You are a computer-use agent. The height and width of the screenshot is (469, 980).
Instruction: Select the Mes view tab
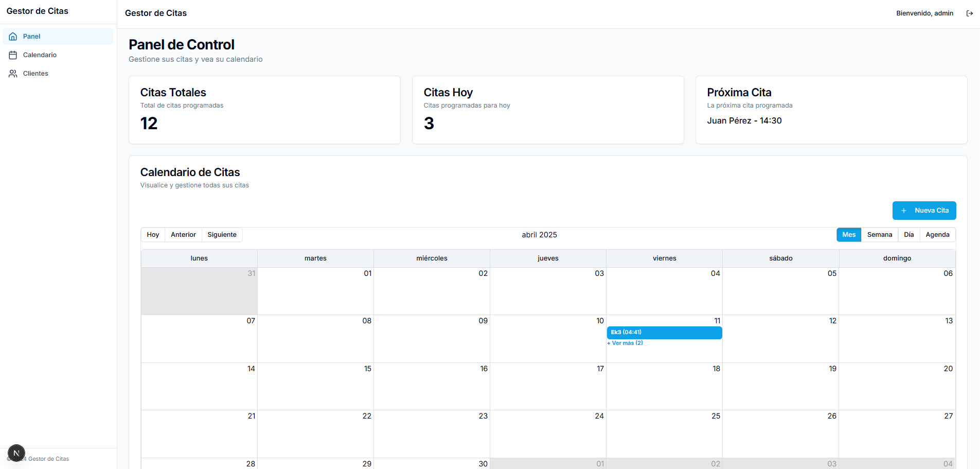tap(848, 234)
